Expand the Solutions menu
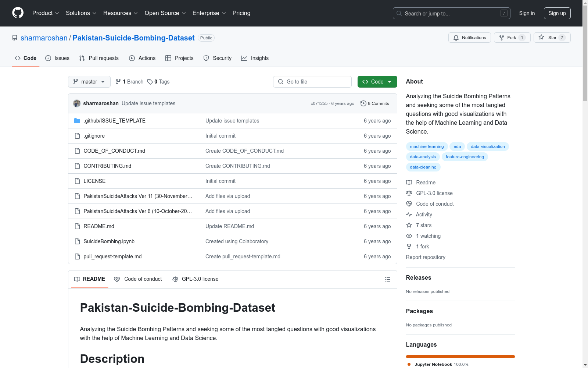The height and width of the screenshot is (368, 588). [81, 13]
